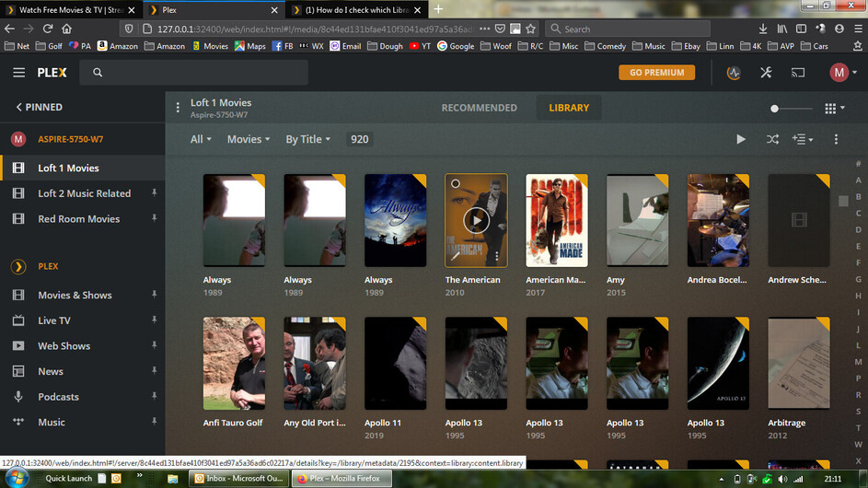Jump to letter T in index
The height and width of the screenshot is (488, 868).
[x=858, y=427]
